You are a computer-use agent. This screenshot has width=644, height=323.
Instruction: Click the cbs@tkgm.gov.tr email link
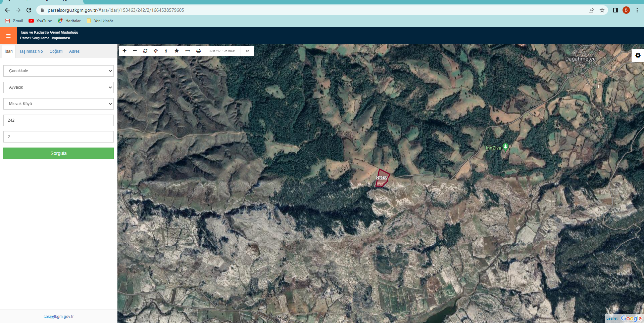(58, 317)
